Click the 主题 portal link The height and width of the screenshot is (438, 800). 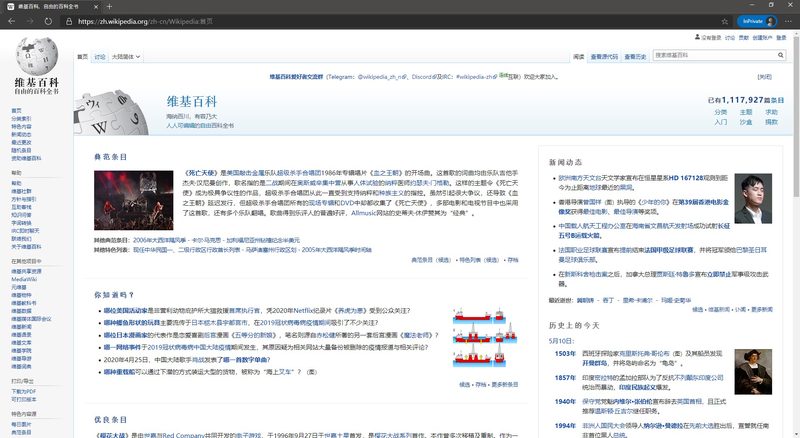[746, 112]
